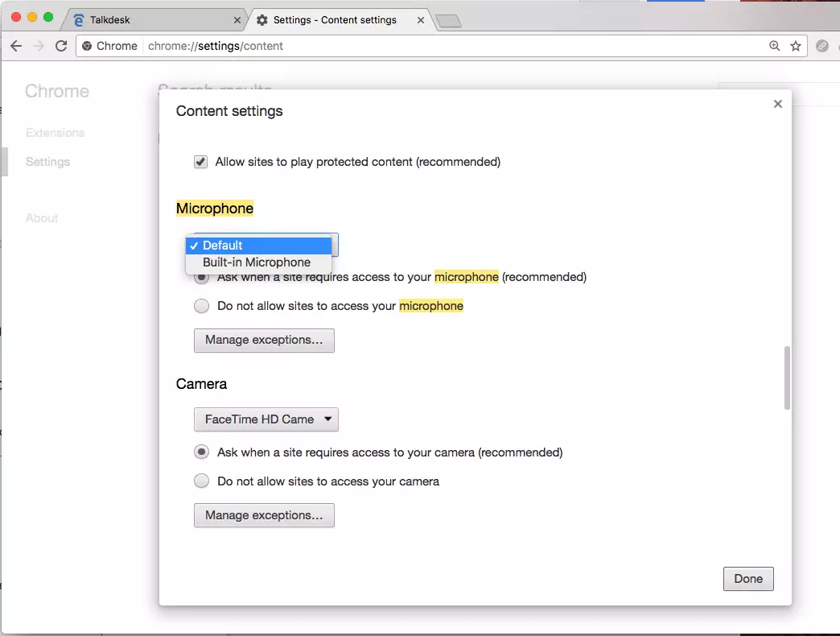Choose Built-in Microphone from the list
The height and width of the screenshot is (636, 840).
pos(256,262)
